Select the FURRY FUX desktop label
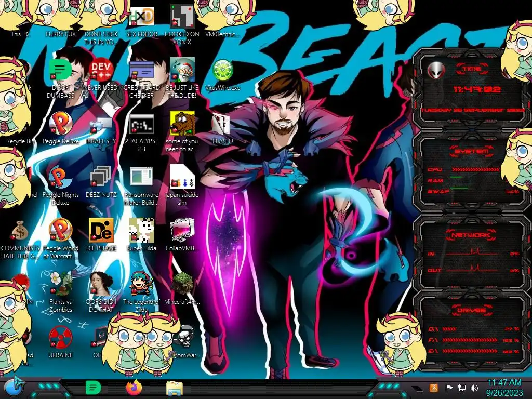 pos(60,34)
